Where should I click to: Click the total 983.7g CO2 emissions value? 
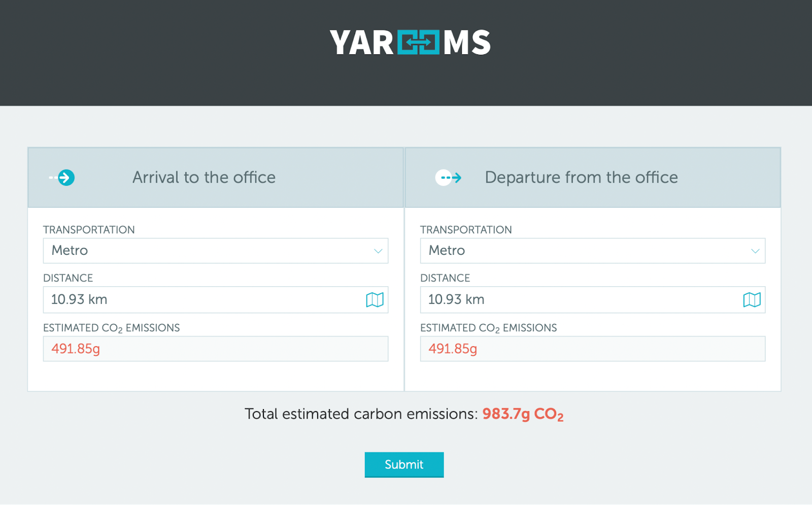523,414
